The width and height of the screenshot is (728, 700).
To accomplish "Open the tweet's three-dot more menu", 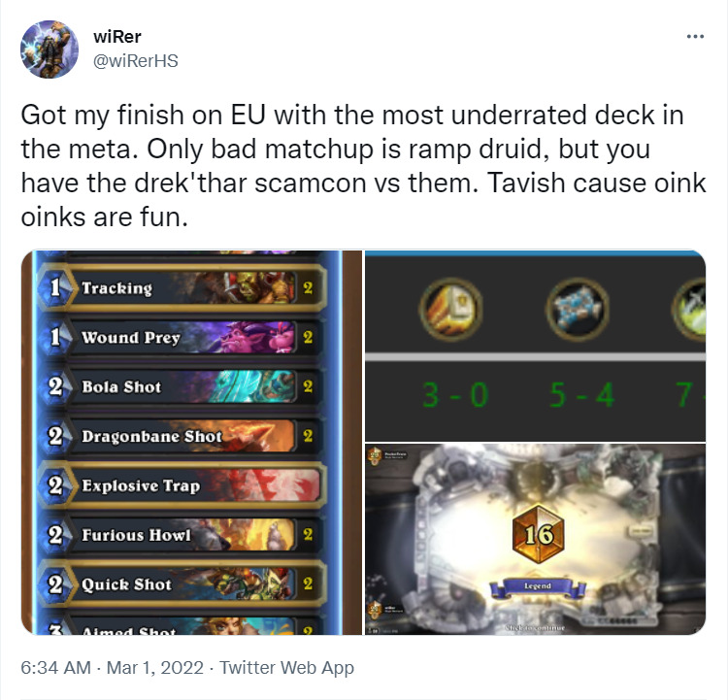I will click(695, 36).
